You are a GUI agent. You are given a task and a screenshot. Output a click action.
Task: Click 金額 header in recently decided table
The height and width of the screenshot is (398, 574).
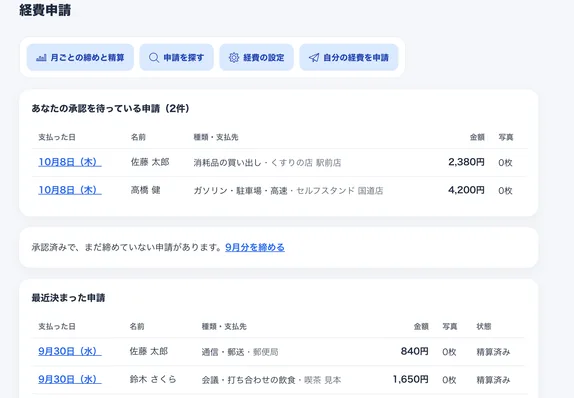click(x=421, y=326)
